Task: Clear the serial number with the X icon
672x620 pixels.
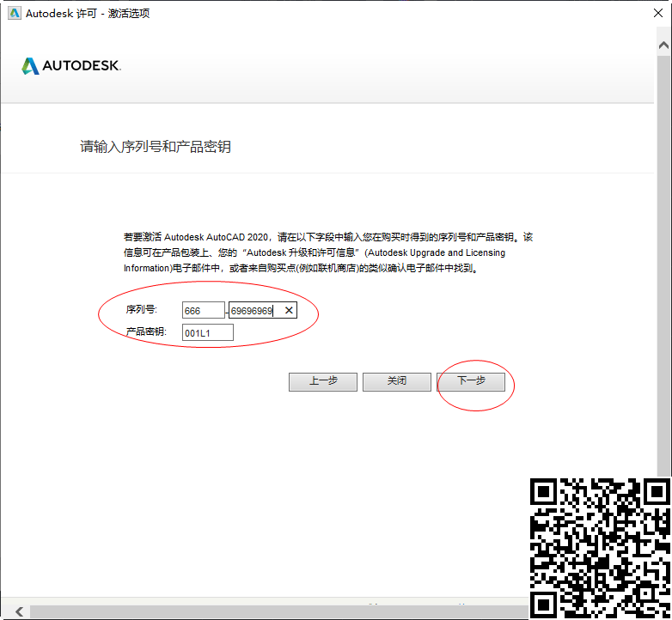Action: click(x=289, y=310)
